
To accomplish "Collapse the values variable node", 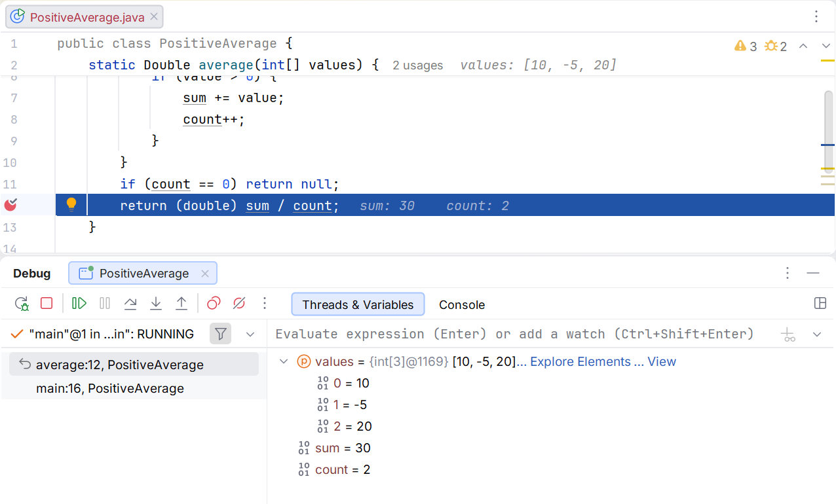I will tap(284, 361).
